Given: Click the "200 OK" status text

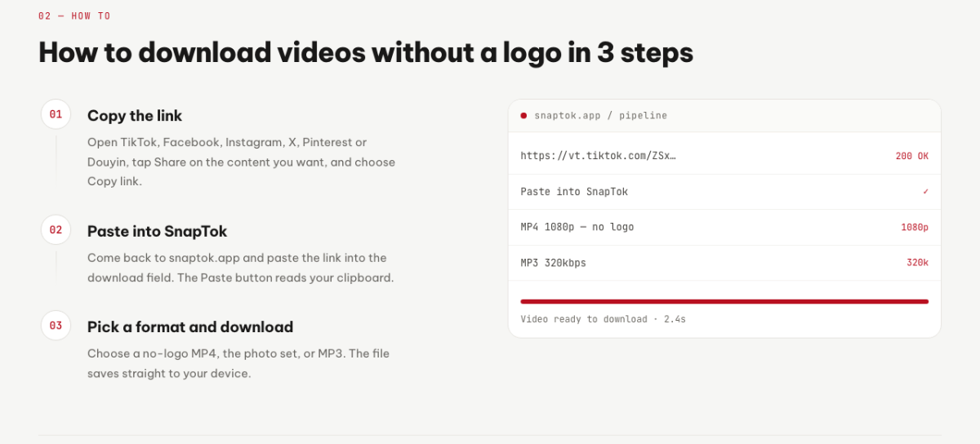Looking at the screenshot, I should click(x=911, y=156).
